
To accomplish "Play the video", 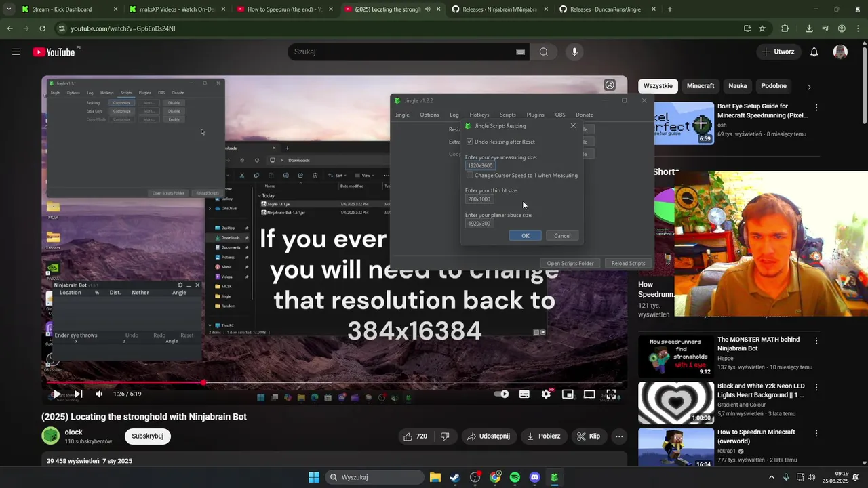I will (x=56, y=394).
